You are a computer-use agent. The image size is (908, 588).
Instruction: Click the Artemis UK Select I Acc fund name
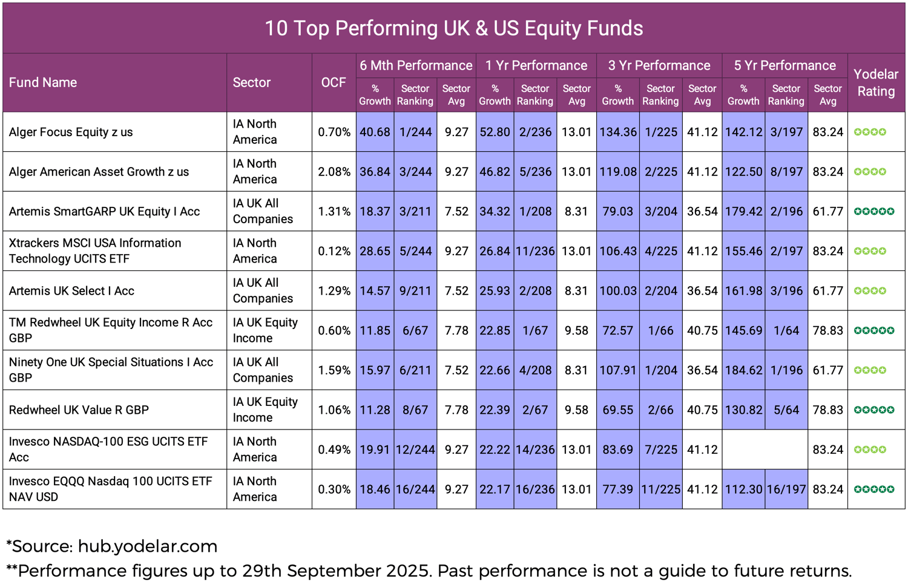tap(71, 291)
